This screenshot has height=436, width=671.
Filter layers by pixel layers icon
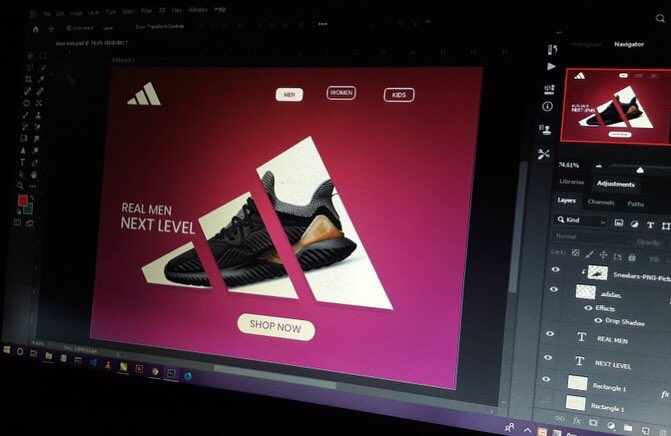(618, 222)
